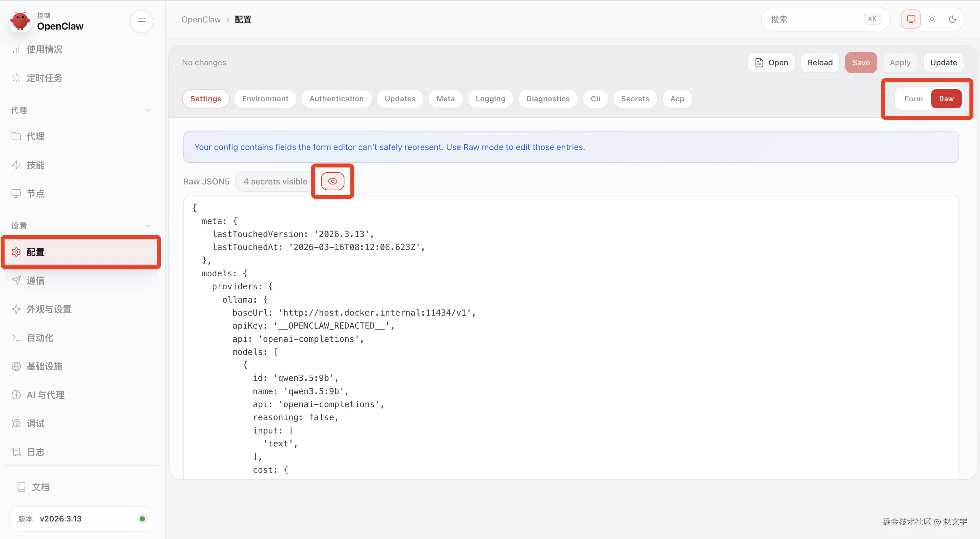Check version status indicator next to v2026.3.13
This screenshot has width=980, height=539.
click(x=142, y=519)
